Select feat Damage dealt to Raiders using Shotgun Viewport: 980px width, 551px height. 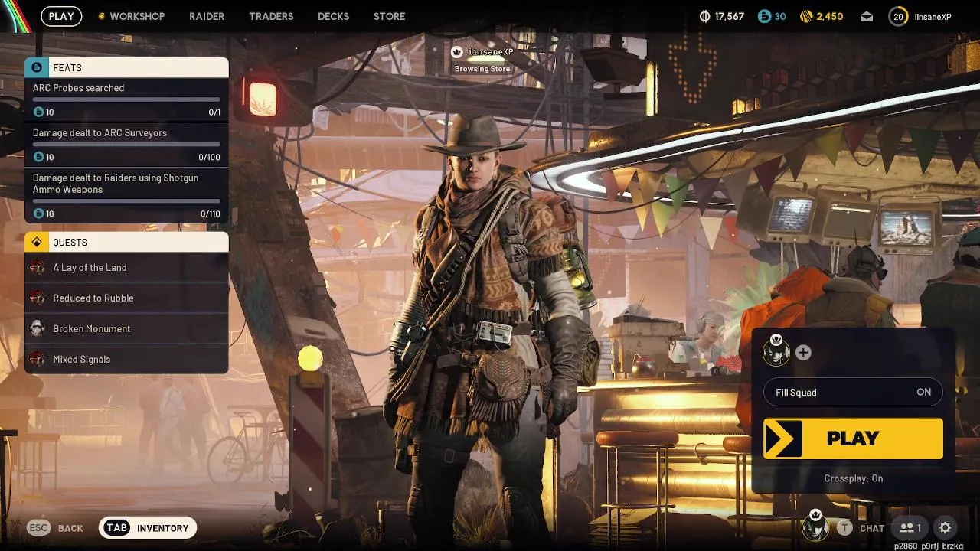tap(126, 195)
